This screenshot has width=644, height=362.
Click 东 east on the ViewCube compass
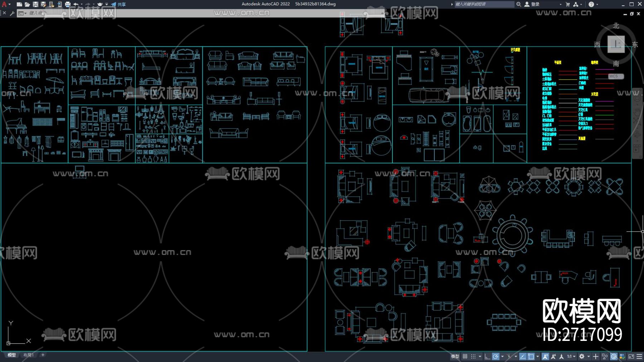pyautogui.click(x=635, y=44)
